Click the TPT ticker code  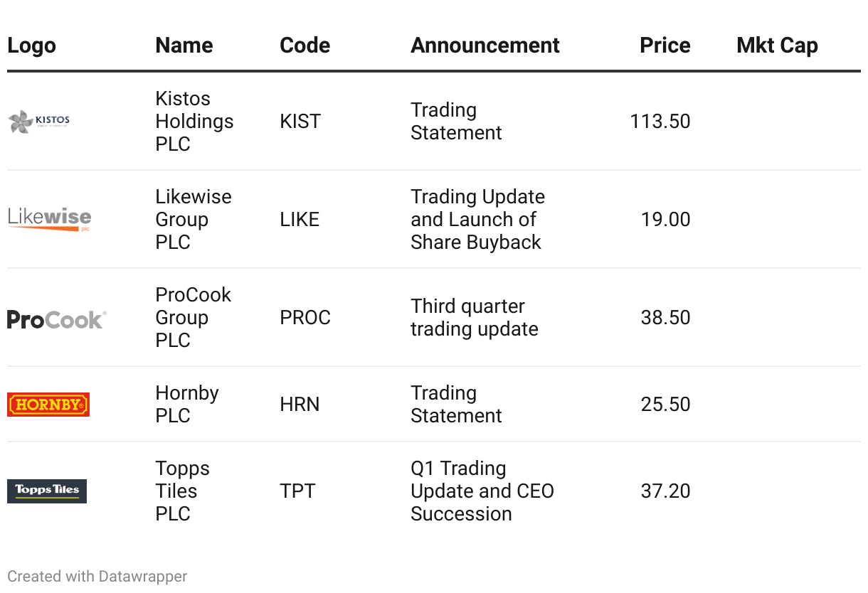[x=297, y=491]
